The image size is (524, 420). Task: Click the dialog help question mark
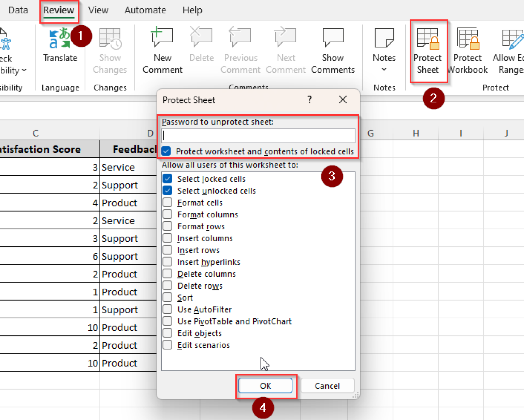pos(309,100)
